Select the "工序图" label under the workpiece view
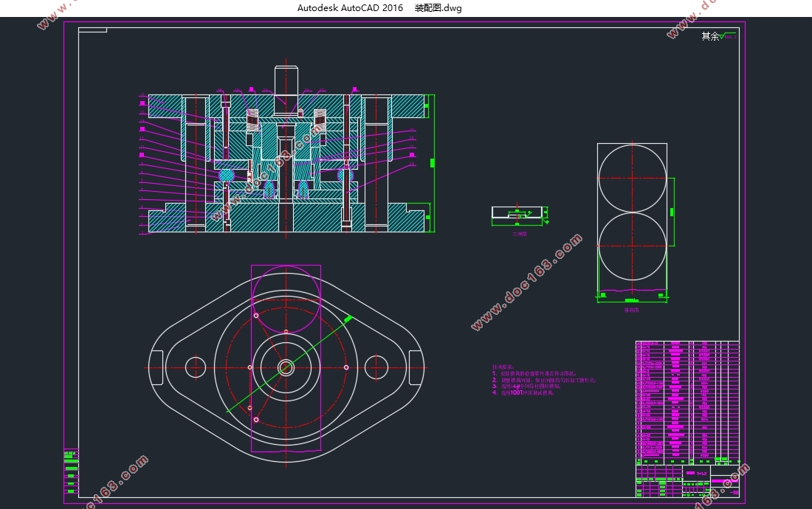The width and height of the screenshot is (812, 509). pos(520,235)
